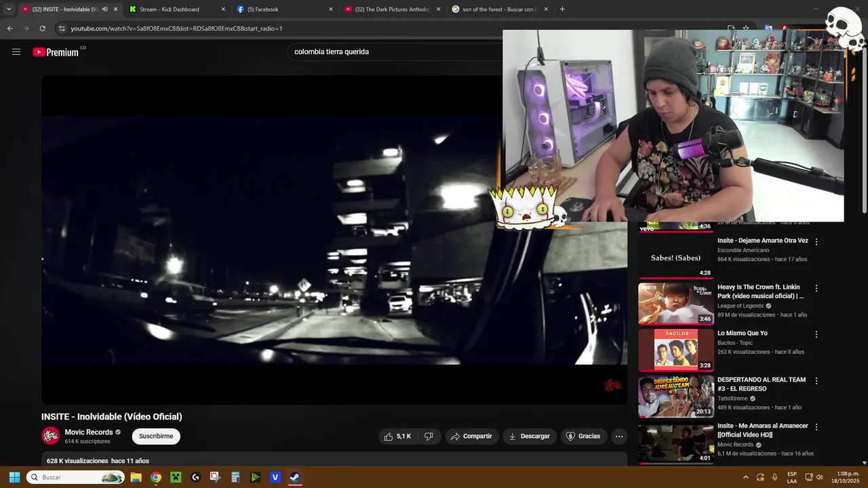Show hidden system tray icons chevron
Viewport: 868px width, 488px height.
746,477
